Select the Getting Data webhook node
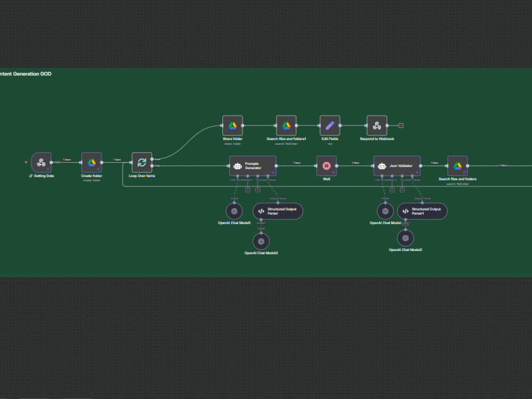Image resolution: width=532 pixels, height=399 pixels. (x=41, y=162)
